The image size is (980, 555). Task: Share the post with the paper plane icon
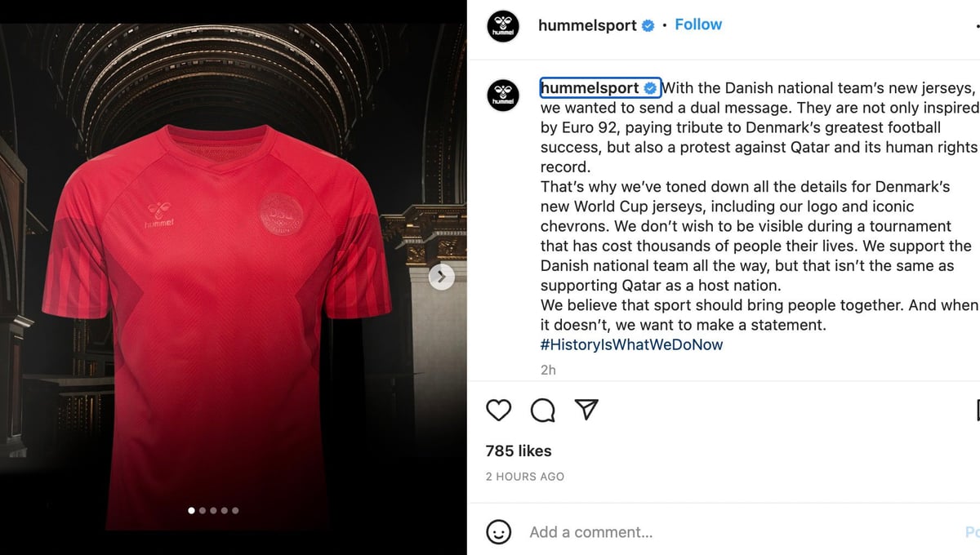(x=587, y=410)
